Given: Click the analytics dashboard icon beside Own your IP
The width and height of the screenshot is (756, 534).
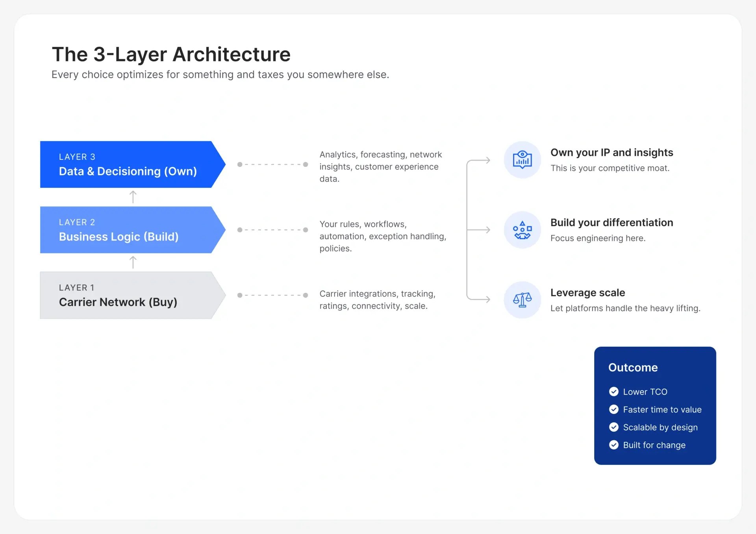Looking at the screenshot, I should click(x=522, y=160).
